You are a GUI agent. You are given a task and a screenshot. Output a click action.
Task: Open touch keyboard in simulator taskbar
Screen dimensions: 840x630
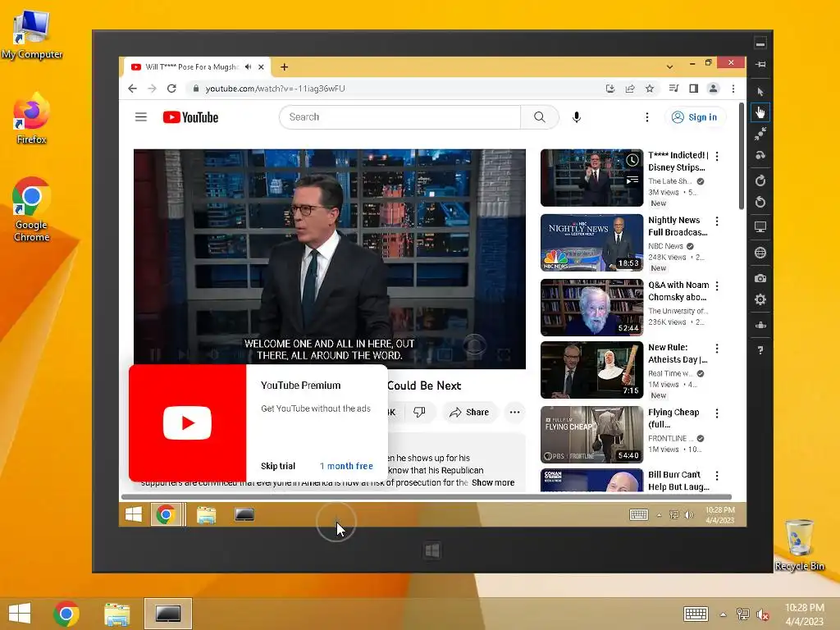click(x=638, y=515)
